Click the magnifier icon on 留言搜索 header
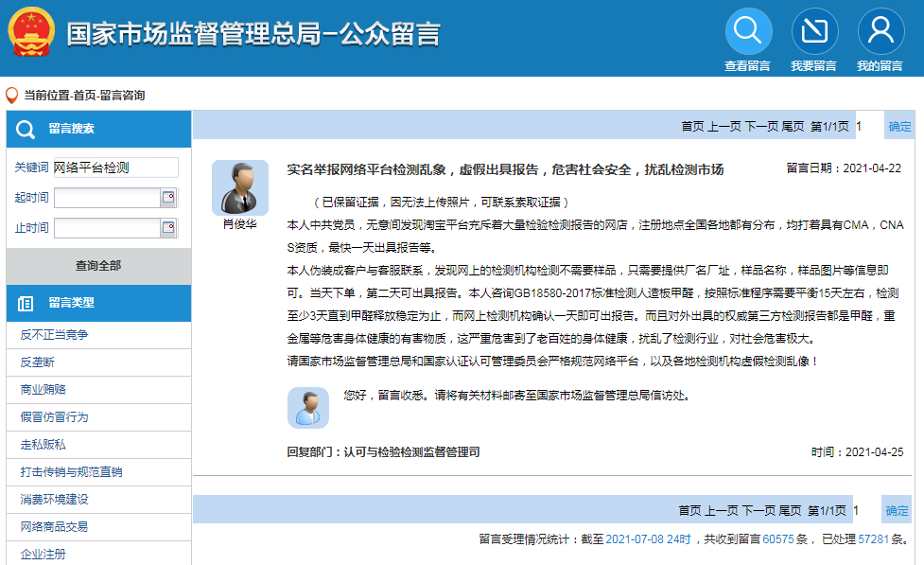The width and height of the screenshot is (924, 565). [x=26, y=130]
